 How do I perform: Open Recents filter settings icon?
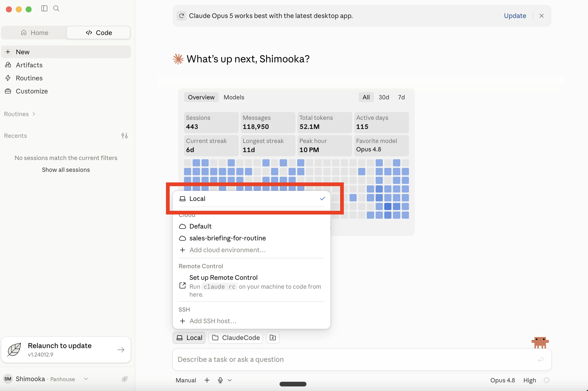click(125, 136)
